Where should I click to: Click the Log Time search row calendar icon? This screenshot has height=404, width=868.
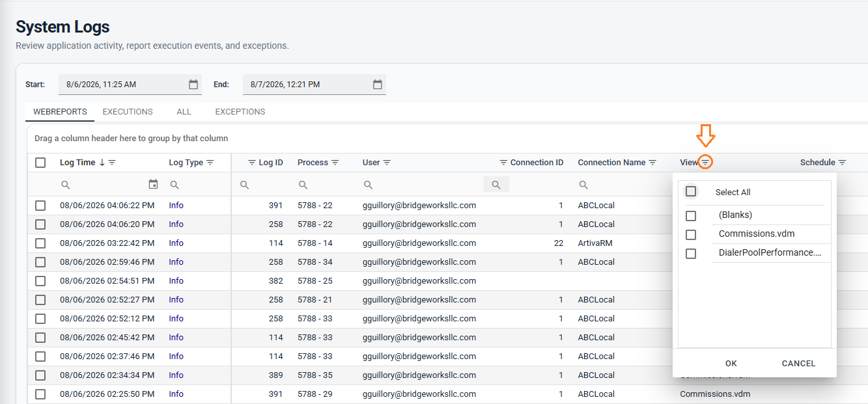tap(153, 185)
